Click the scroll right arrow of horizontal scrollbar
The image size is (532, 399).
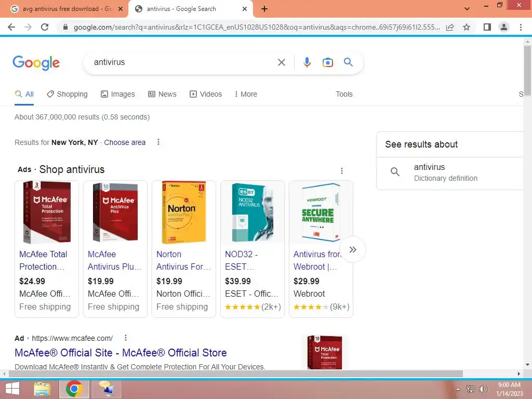pyautogui.click(x=519, y=374)
